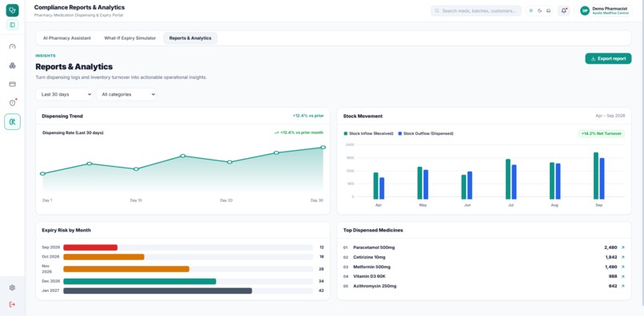
Task: Open the dashboard gauge sidebar icon
Action: (12, 47)
